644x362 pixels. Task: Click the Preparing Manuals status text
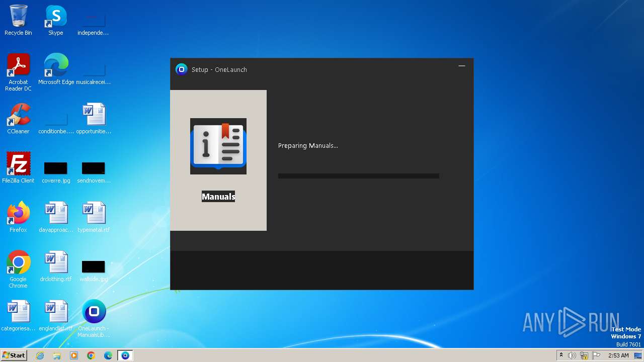click(x=308, y=146)
